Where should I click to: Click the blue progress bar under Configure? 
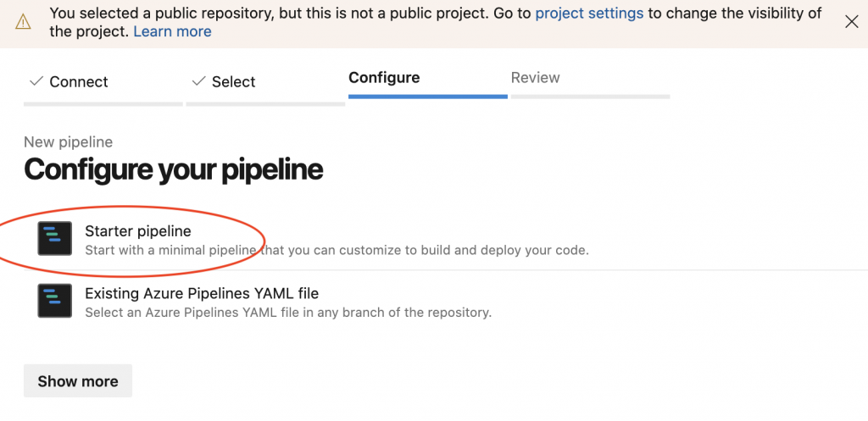pos(427,97)
